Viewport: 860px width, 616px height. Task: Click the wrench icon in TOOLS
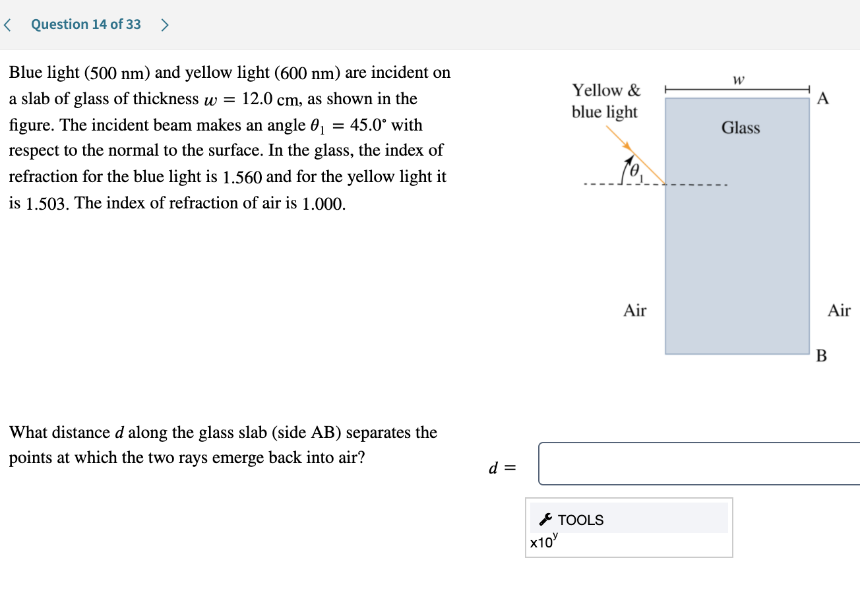[544, 519]
